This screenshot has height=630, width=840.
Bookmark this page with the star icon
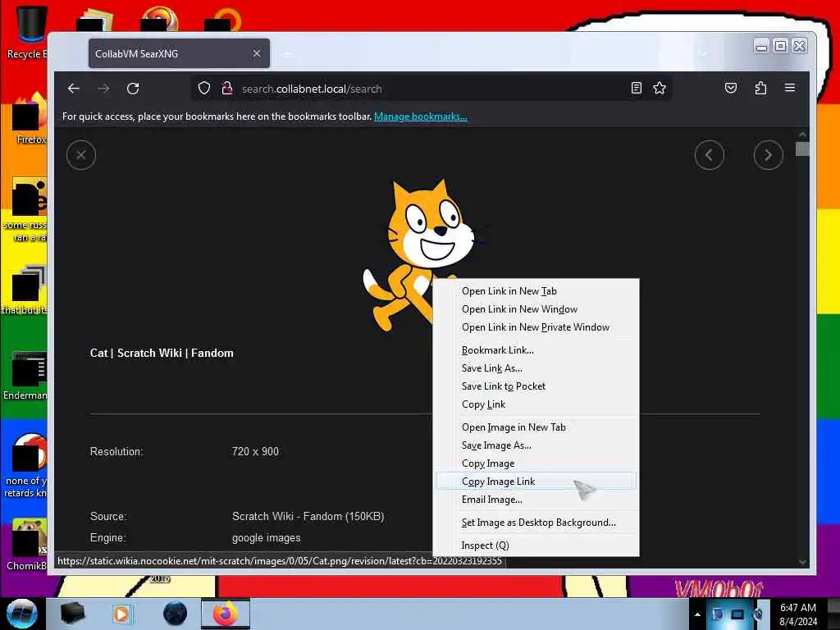click(660, 88)
